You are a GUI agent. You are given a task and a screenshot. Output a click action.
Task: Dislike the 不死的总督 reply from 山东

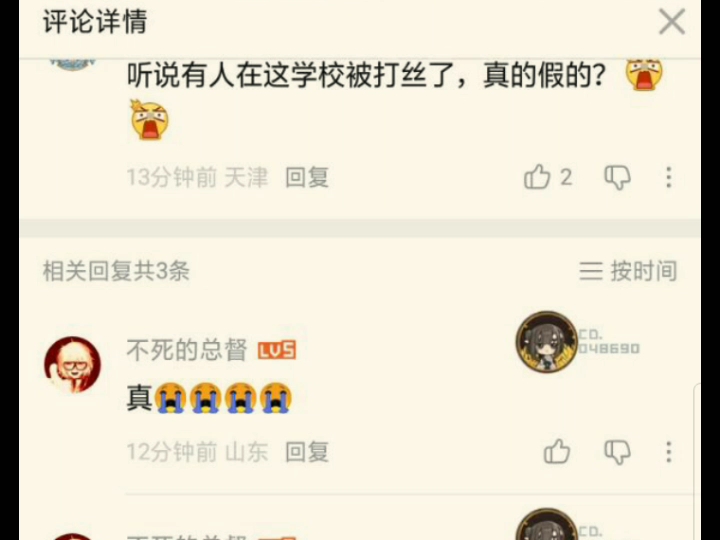(x=618, y=452)
